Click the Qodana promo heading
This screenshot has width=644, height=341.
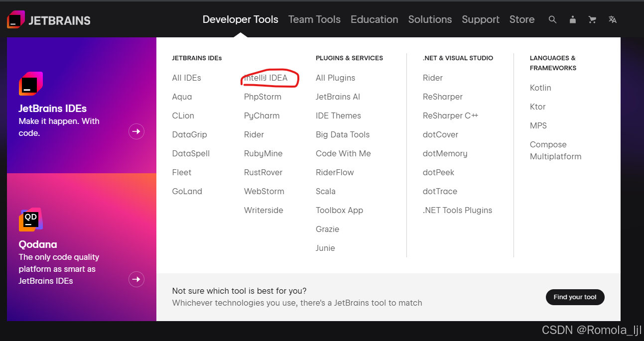tap(38, 244)
